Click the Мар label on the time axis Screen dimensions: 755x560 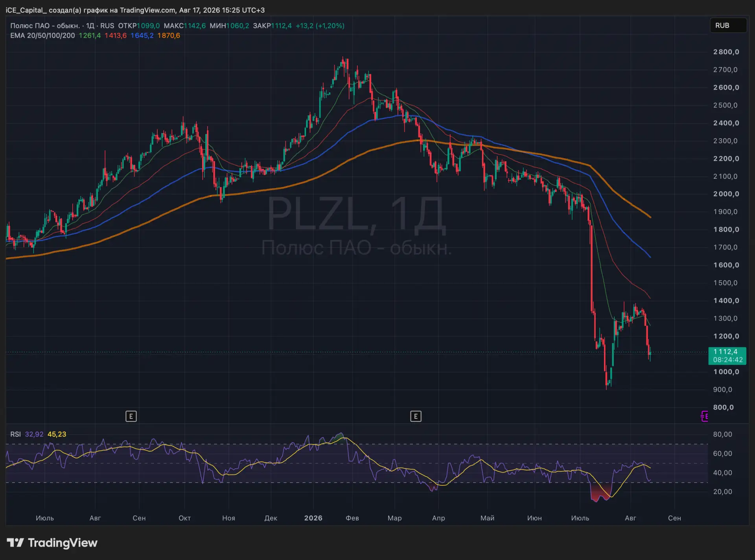(x=395, y=518)
